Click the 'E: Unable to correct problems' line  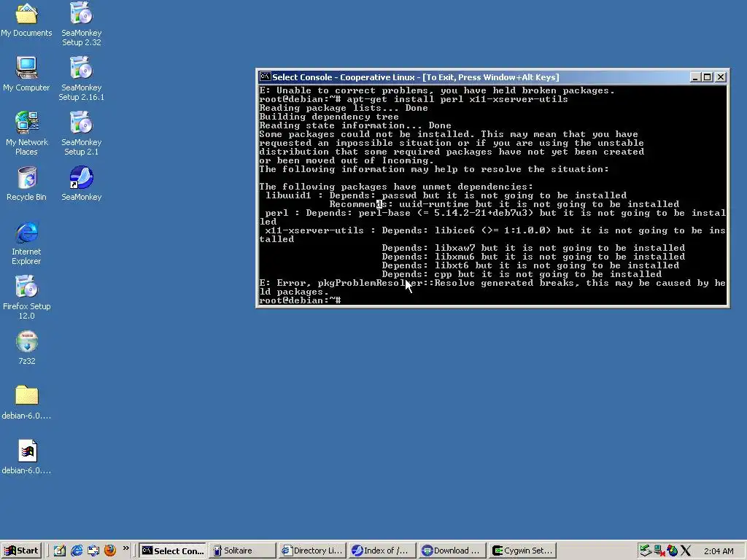click(437, 90)
